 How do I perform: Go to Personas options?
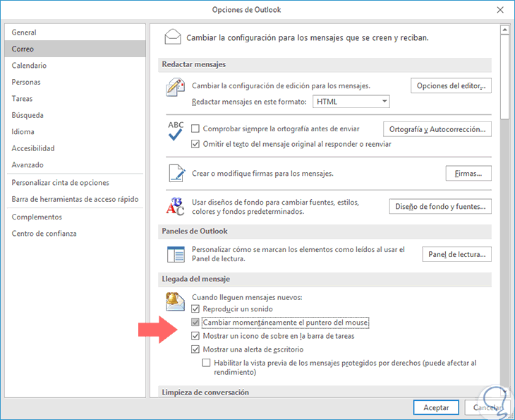[x=75, y=82]
